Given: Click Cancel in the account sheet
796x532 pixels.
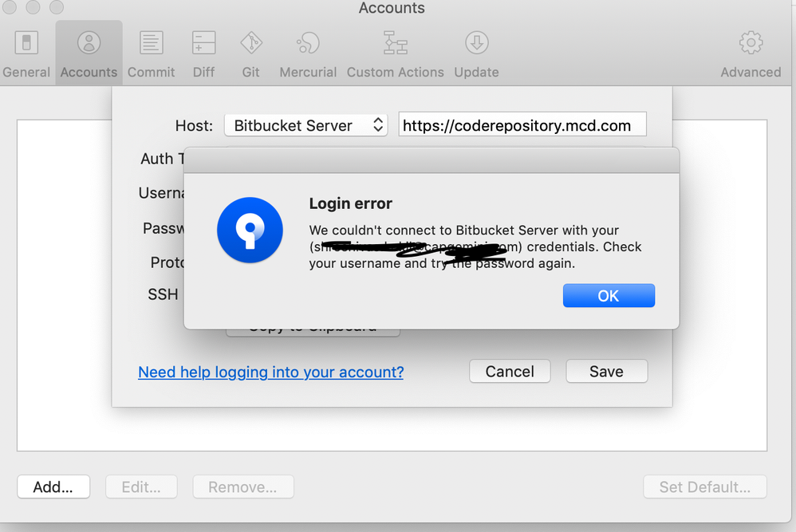Looking at the screenshot, I should [x=510, y=371].
